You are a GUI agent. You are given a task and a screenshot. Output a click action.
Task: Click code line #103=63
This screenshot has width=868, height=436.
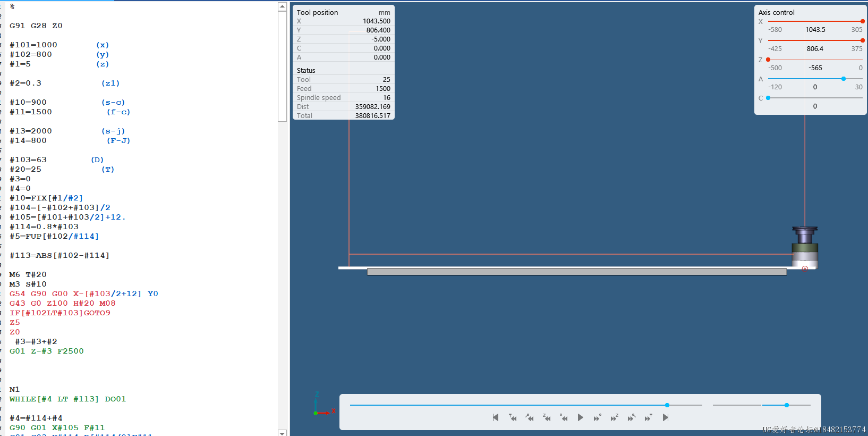(x=28, y=160)
